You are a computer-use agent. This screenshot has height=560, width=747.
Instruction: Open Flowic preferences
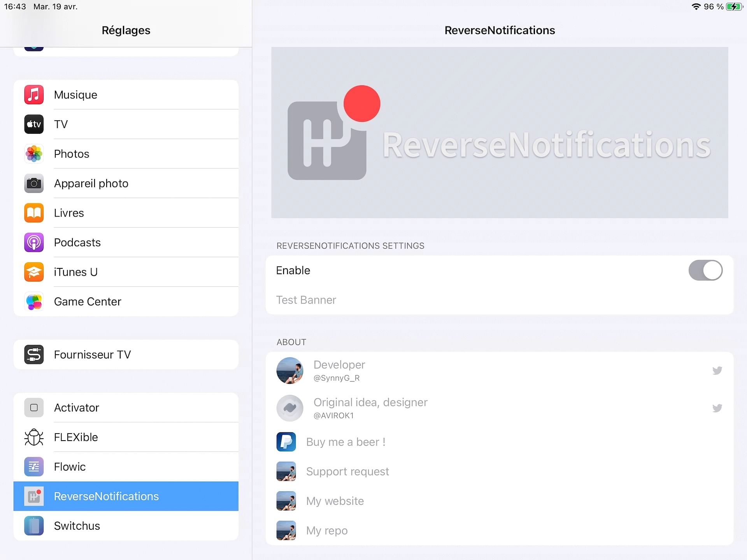(x=126, y=467)
